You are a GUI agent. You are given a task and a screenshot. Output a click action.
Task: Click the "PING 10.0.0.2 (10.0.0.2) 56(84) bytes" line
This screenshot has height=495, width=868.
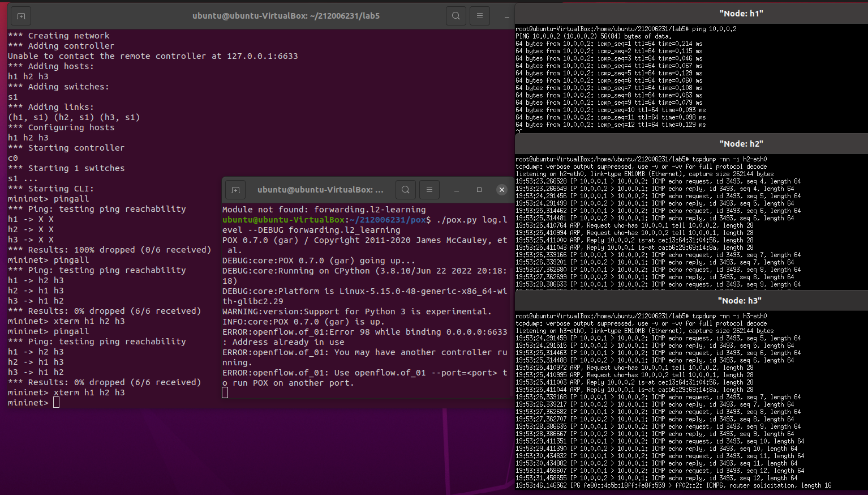[x=594, y=36]
